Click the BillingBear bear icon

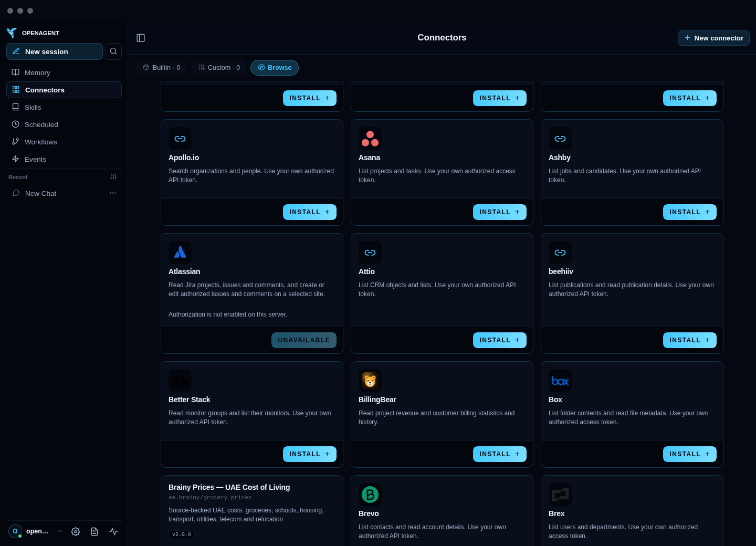370,381
